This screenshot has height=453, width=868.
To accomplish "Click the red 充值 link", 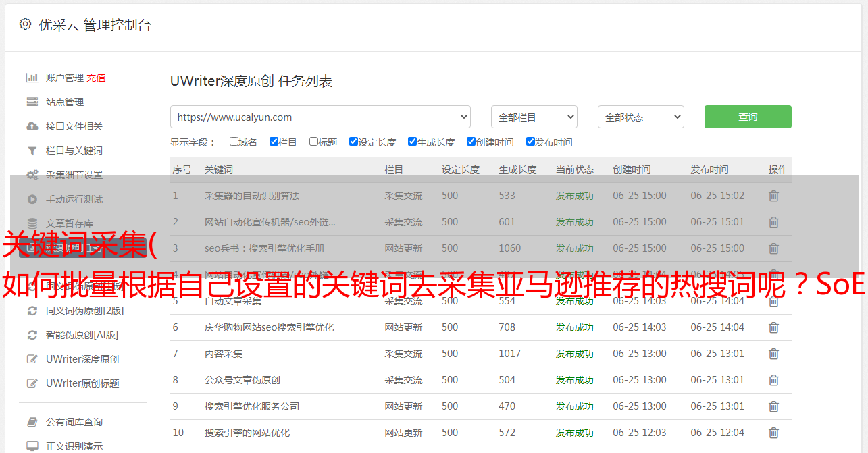I will point(96,78).
